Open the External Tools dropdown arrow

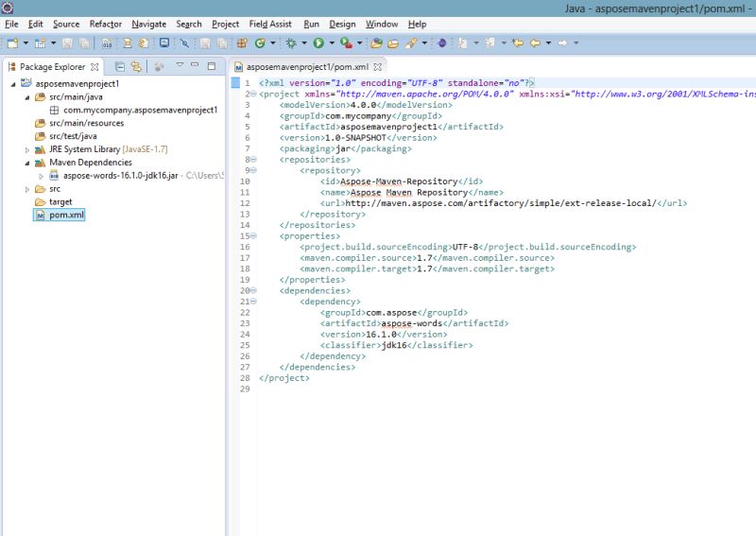coord(360,43)
